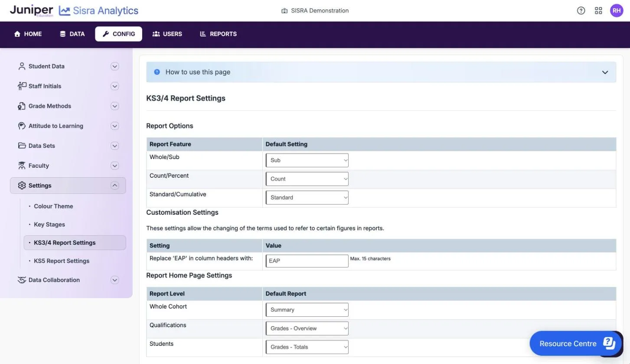Open the REPORTS tab

click(x=218, y=34)
